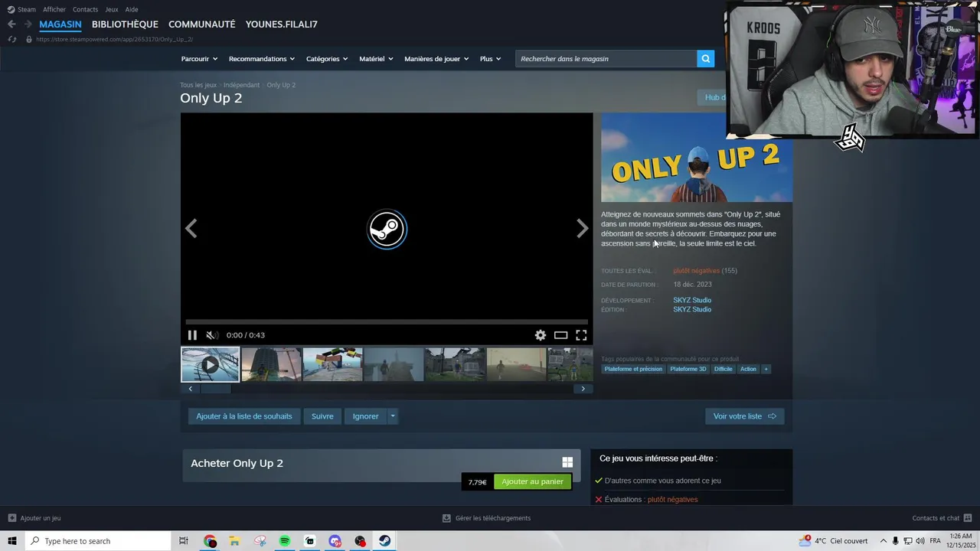980x551 pixels.
Task: Open the Manières de jouer dropdown
Action: click(436, 59)
